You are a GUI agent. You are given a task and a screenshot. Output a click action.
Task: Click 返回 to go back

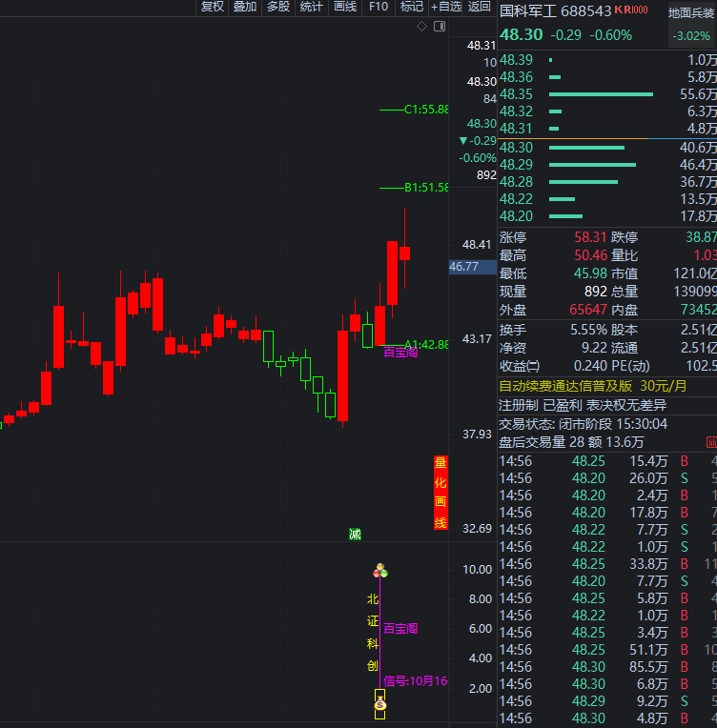479,7
